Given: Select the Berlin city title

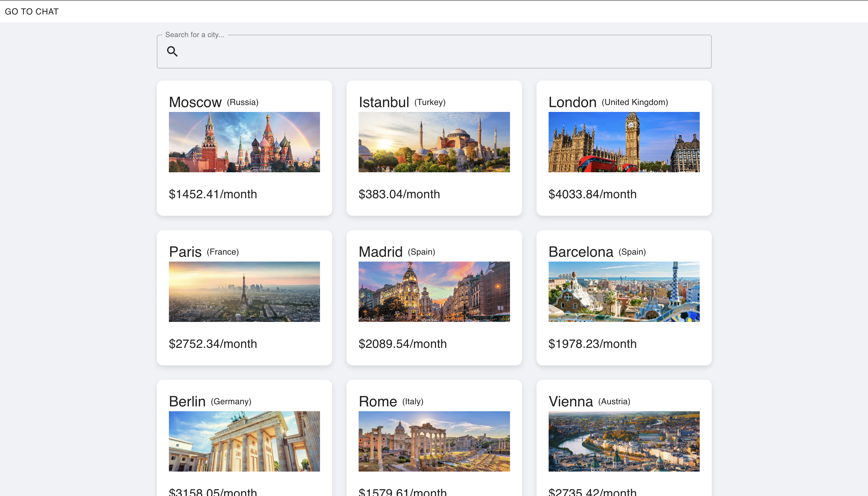Looking at the screenshot, I should [187, 402].
